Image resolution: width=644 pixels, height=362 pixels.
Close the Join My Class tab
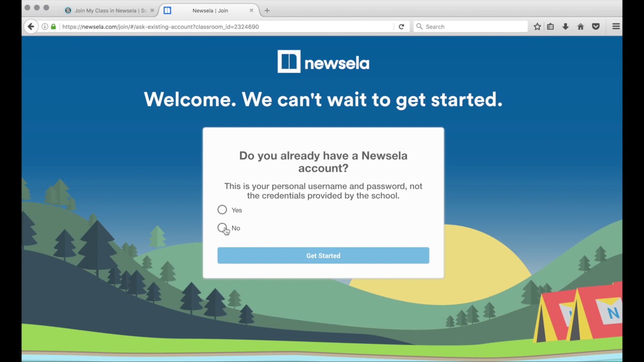(x=152, y=11)
